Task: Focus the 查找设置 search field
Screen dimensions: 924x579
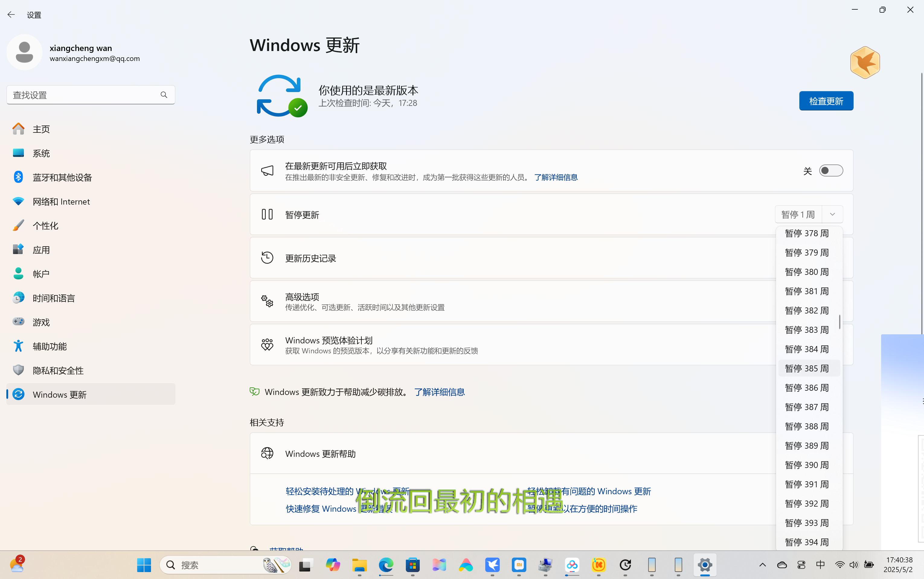Action: click(82, 94)
